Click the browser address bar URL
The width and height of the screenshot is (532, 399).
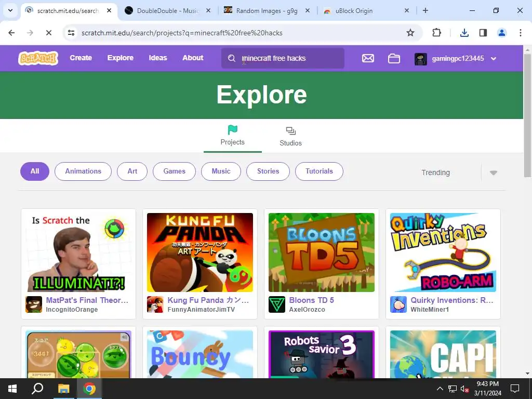[x=182, y=33]
